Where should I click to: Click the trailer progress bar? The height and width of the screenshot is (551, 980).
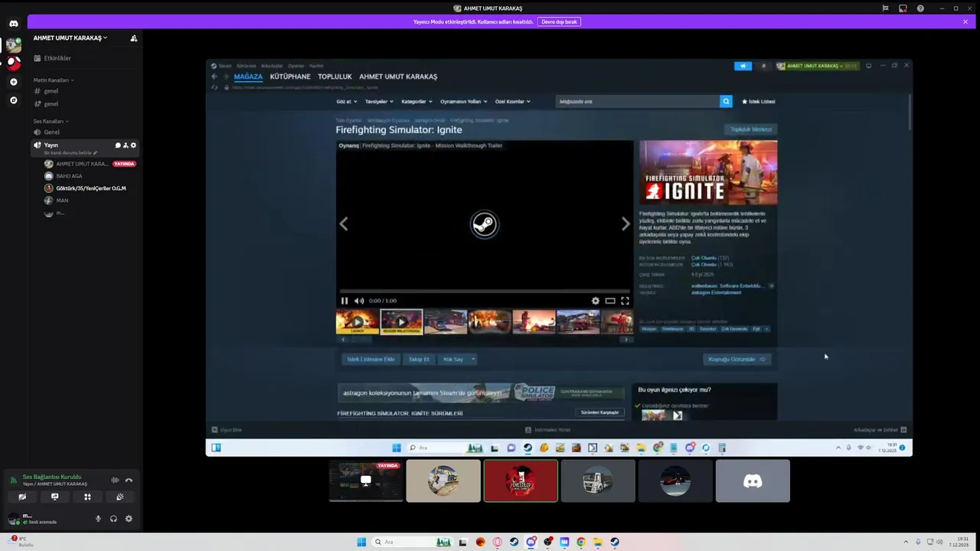(x=485, y=292)
